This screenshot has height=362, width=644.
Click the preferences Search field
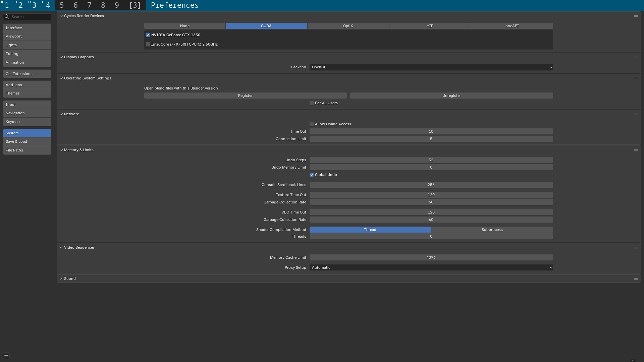[27, 17]
